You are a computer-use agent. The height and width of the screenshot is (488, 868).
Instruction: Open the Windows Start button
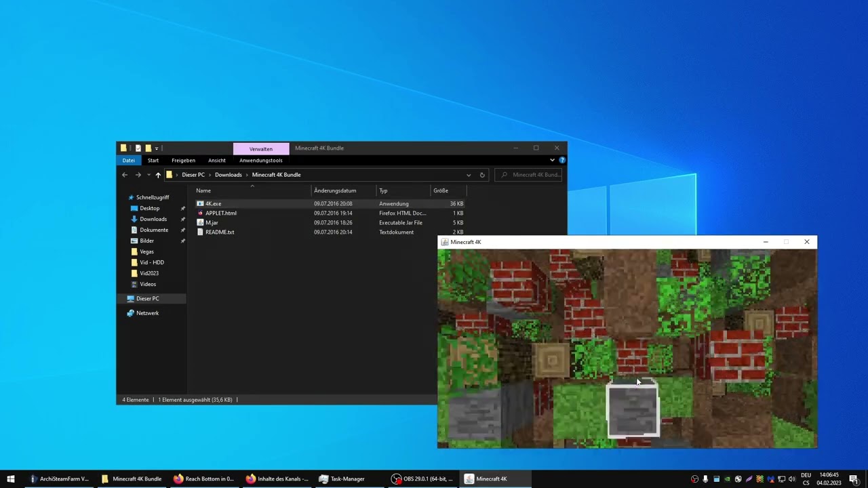tap(11, 479)
